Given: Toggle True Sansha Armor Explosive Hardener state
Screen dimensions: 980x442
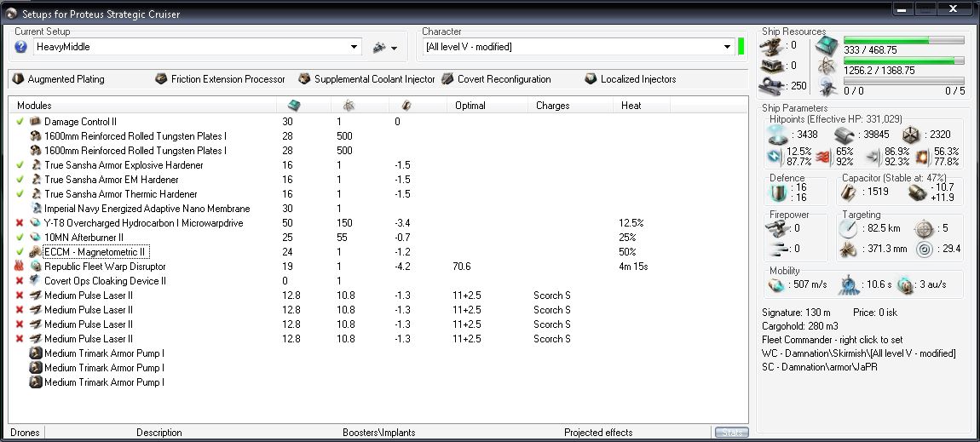Looking at the screenshot, I should [x=20, y=165].
